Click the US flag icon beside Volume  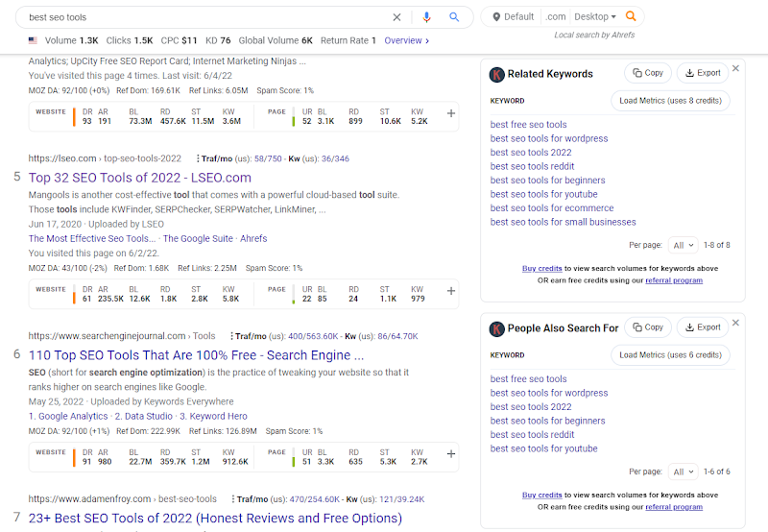coord(33,40)
